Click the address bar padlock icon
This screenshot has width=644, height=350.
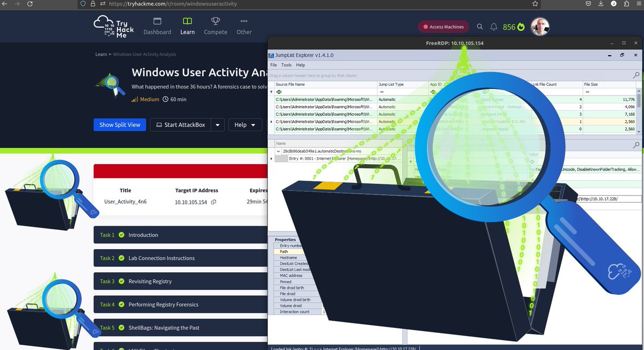[x=92, y=4]
